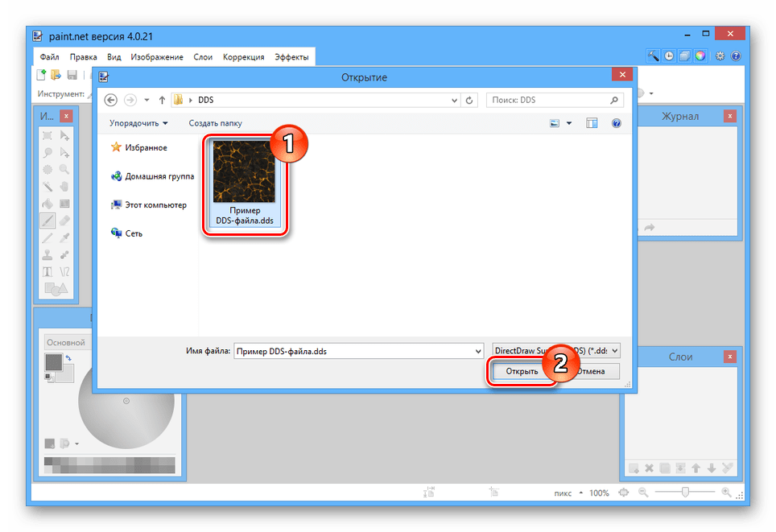776x532 pixels.
Task: Open dialog help question mark icon
Action: (x=617, y=123)
